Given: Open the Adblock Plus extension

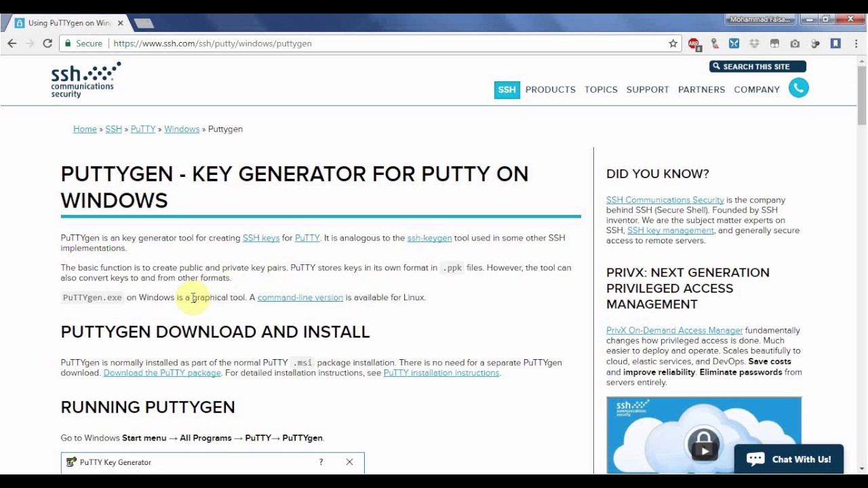Looking at the screenshot, I should pos(694,43).
